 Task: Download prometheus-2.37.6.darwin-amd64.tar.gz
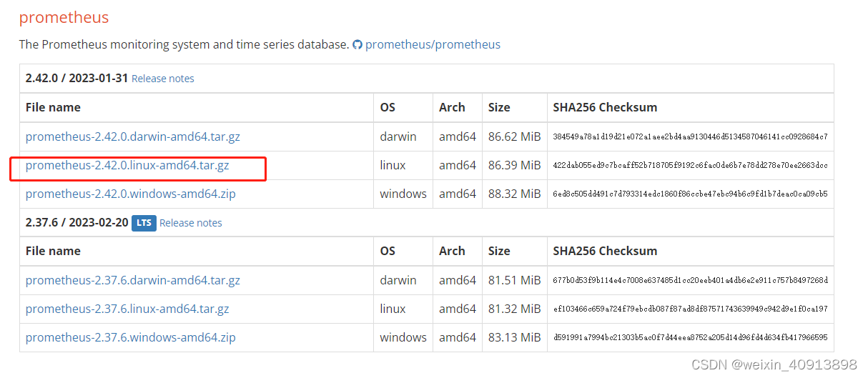(x=133, y=280)
